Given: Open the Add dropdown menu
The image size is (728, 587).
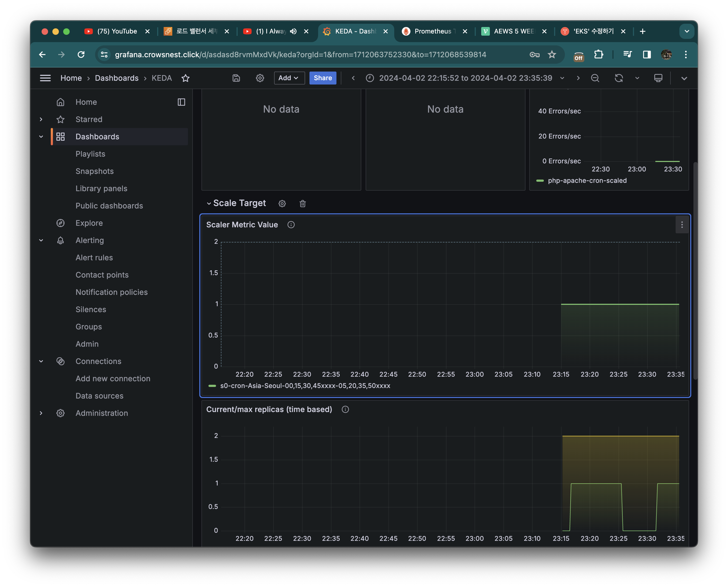Looking at the screenshot, I should tap(289, 78).
